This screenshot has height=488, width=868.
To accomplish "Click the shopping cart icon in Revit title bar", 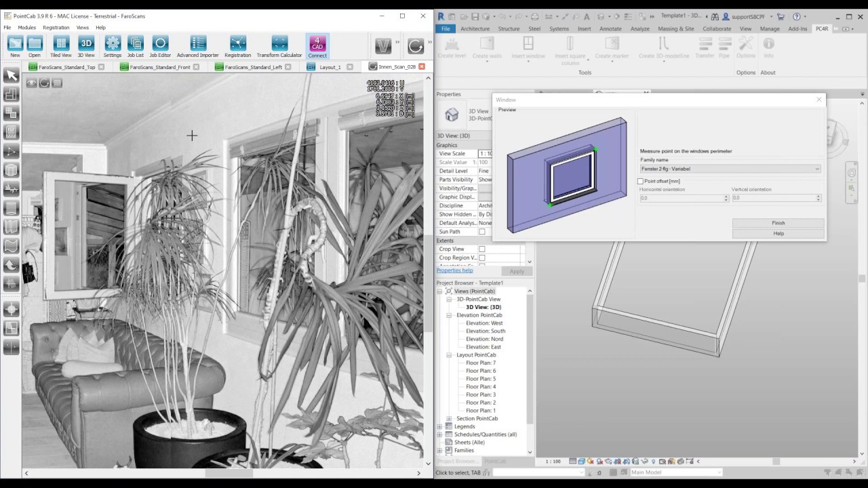I will coord(781,16).
